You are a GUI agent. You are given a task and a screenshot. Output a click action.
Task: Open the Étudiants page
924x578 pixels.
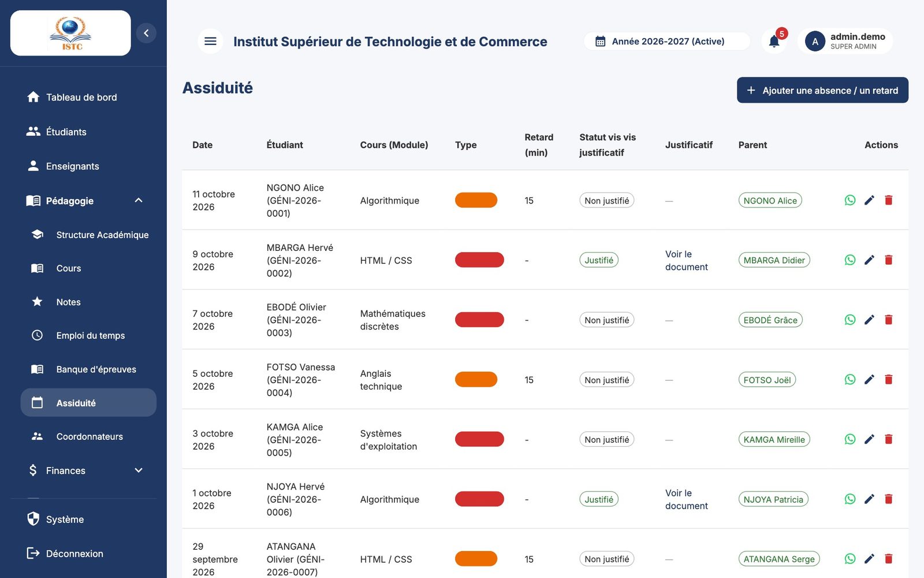[88, 132]
